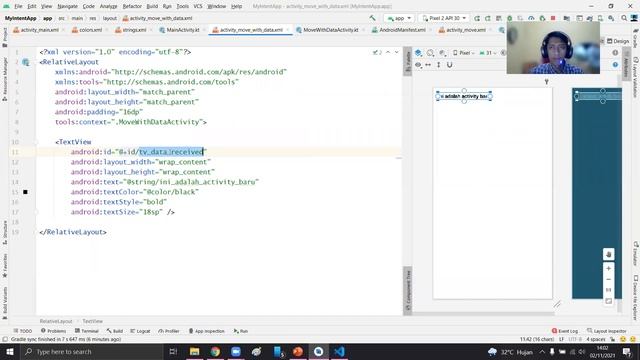
Task: Open the Palette panel tab
Action: click(x=408, y=61)
